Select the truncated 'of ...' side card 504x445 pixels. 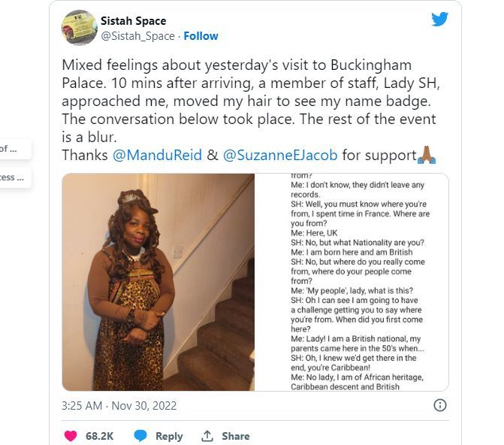click(14, 149)
